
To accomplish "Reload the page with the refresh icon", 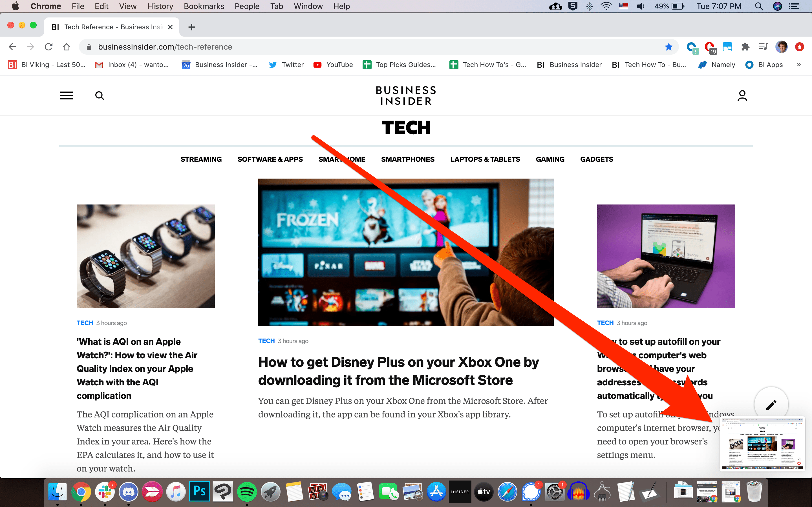I will click(x=48, y=46).
